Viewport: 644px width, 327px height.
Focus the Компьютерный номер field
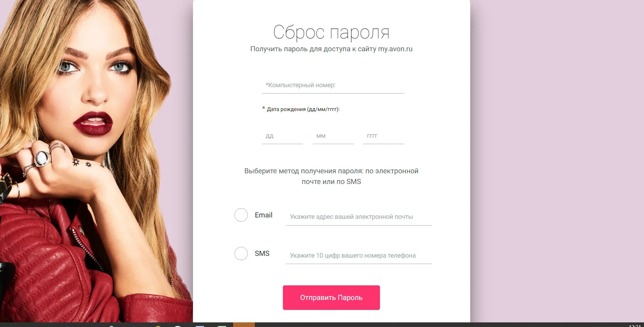tap(333, 85)
